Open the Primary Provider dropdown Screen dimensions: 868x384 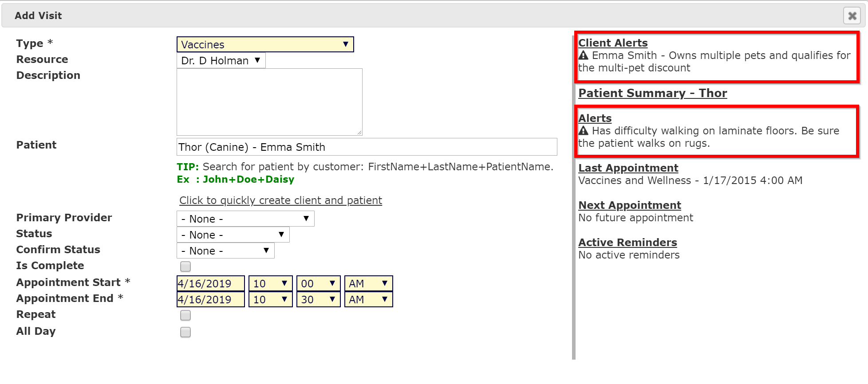(245, 219)
